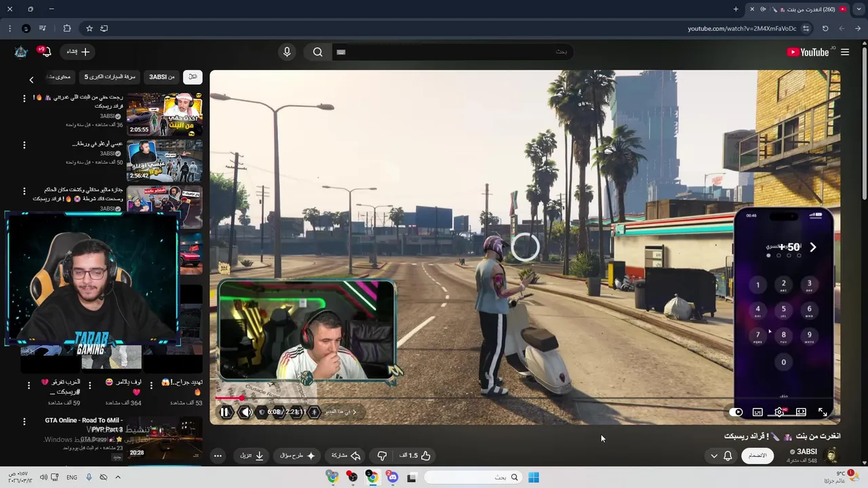Select سرقة السيارات الكبرى 5 chip

coord(110,77)
